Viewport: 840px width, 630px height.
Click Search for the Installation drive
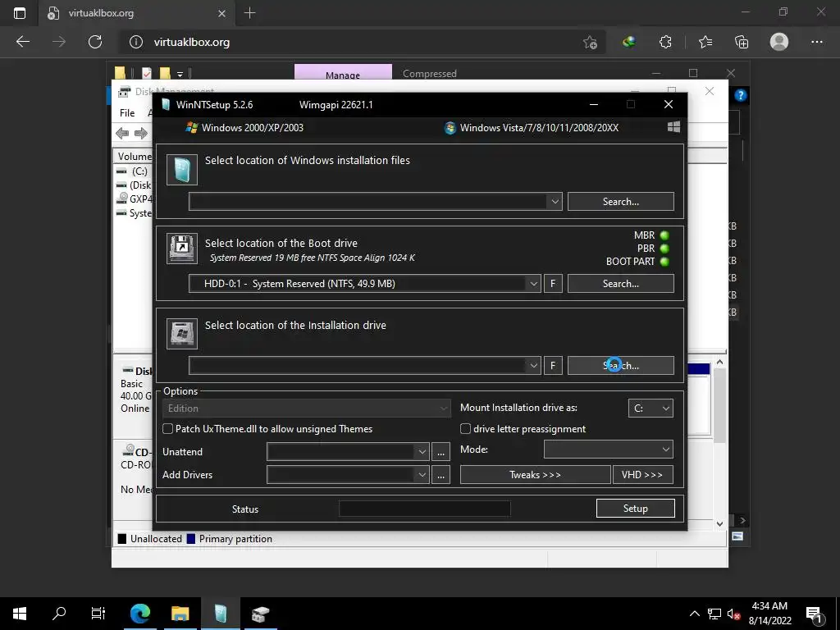pyautogui.click(x=620, y=365)
